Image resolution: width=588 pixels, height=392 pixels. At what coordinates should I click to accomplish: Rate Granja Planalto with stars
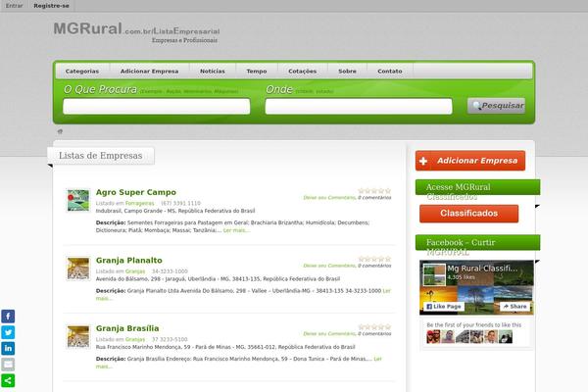(374, 259)
